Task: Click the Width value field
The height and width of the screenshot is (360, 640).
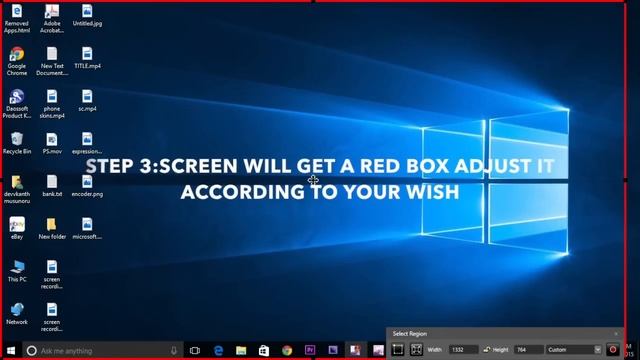Action: click(463, 350)
